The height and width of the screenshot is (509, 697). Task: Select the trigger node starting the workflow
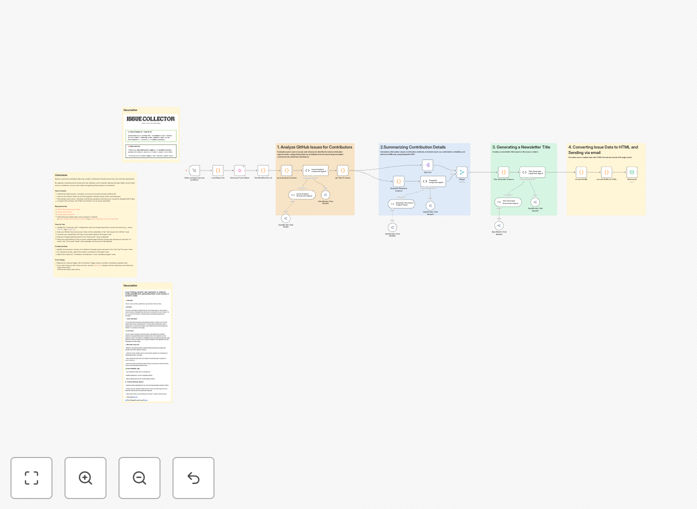click(194, 170)
